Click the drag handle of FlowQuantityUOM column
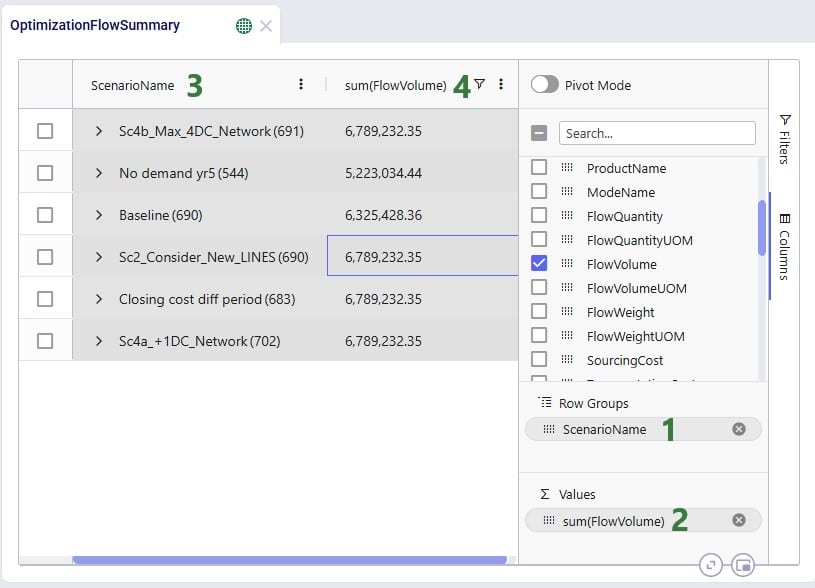This screenshot has width=815, height=588. coord(567,239)
